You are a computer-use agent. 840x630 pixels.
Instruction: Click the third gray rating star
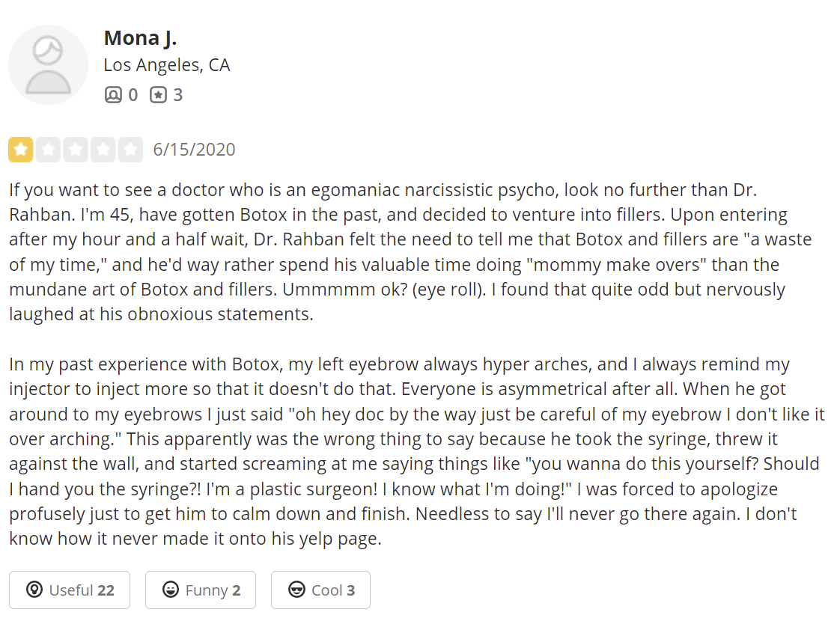(76, 150)
